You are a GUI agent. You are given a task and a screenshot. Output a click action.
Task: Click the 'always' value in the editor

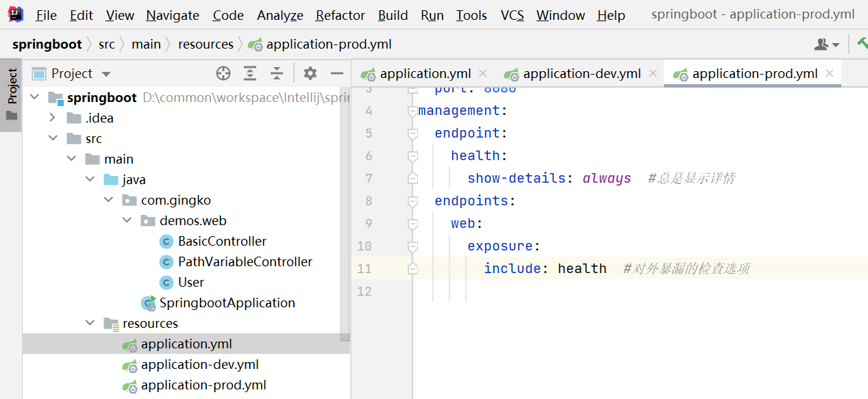[607, 178]
